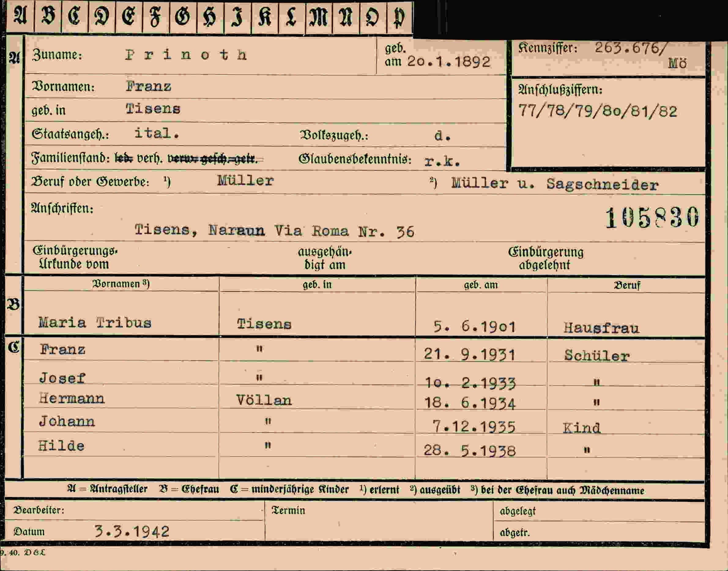728x571 pixels.
Task: Click the 'ausgehändigt am' label
Action: click(325, 258)
